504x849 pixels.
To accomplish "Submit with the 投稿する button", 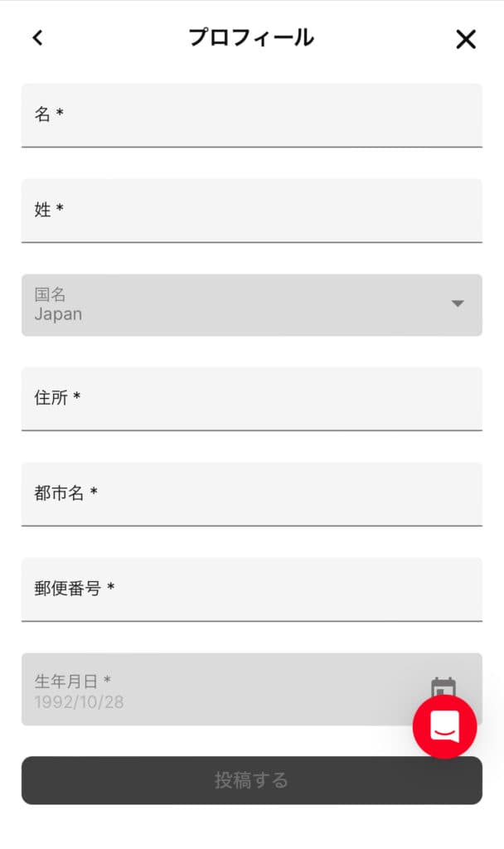I will pyautogui.click(x=252, y=780).
